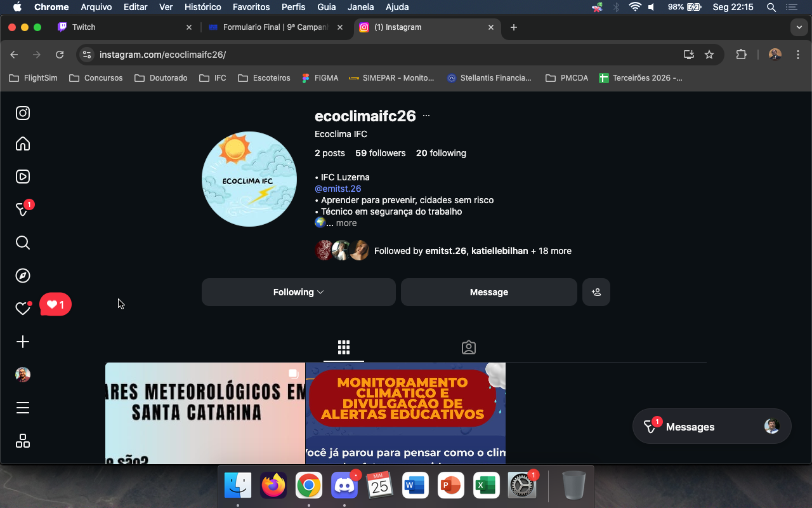
Task: Open the Favoritos menu
Action: tap(251, 7)
